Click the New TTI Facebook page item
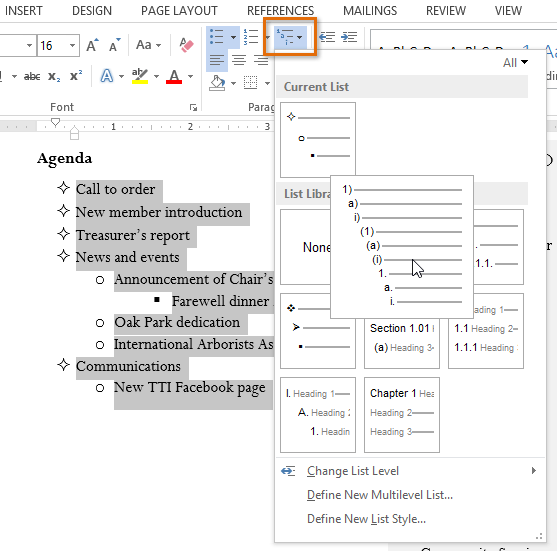Viewport: 557px width, 551px height. coord(189,388)
